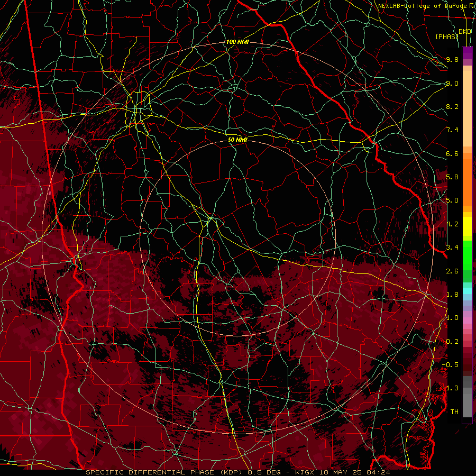The image size is (476, 476).
Task: Click the DKD label above the color scale
Action: 465,32
